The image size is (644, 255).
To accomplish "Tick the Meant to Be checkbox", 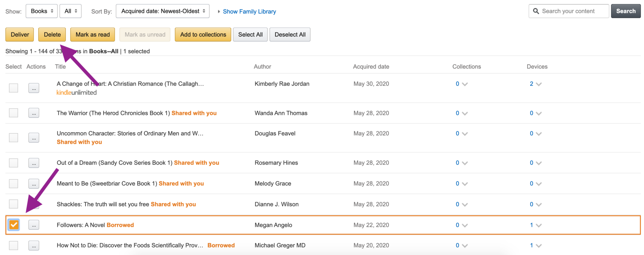I will click(x=14, y=184).
